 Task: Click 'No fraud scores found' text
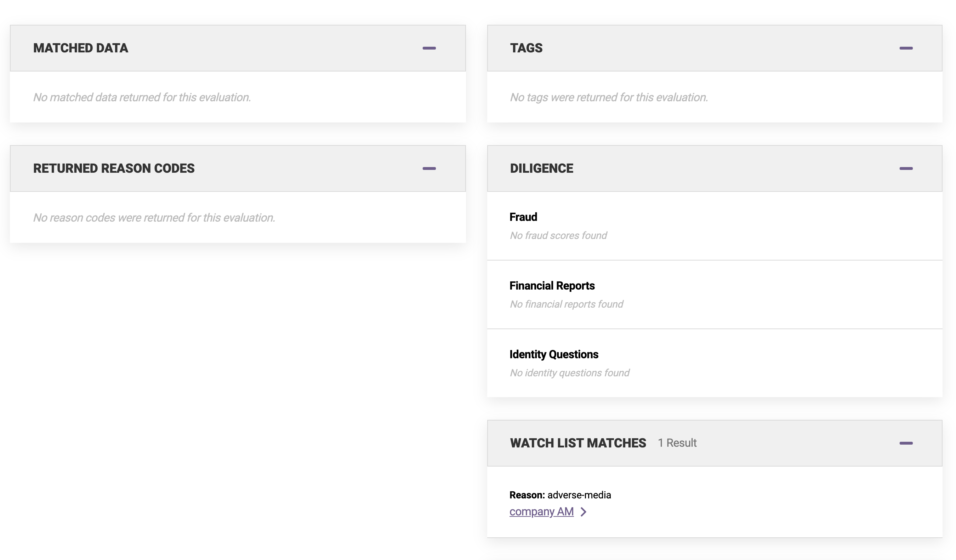[558, 235]
